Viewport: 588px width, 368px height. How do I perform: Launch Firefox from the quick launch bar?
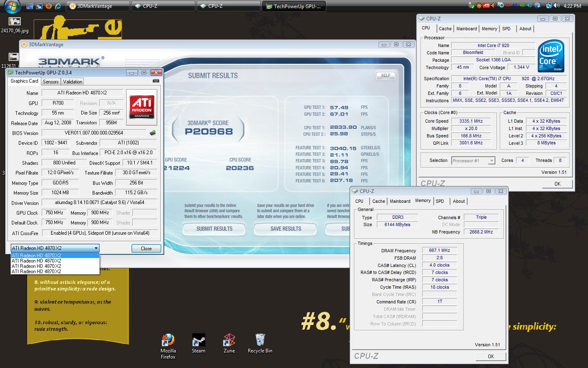coord(49,6)
